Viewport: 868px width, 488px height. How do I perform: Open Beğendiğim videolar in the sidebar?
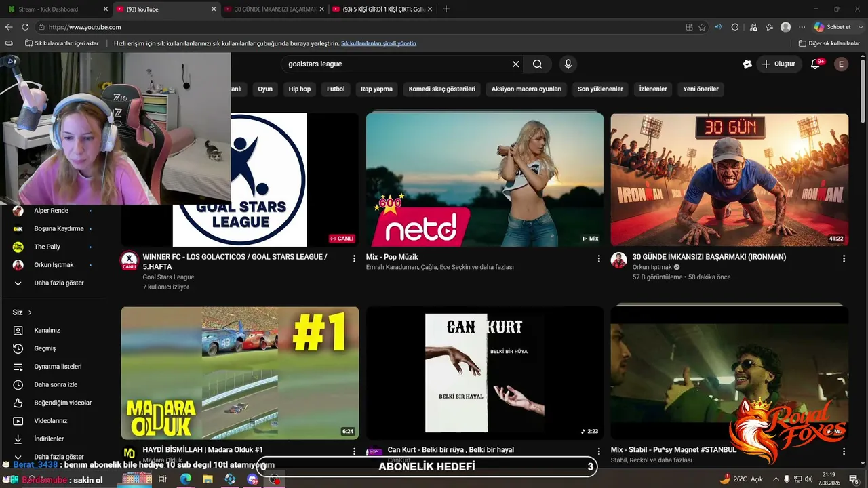pyautogui.click(x=62, y=403)
